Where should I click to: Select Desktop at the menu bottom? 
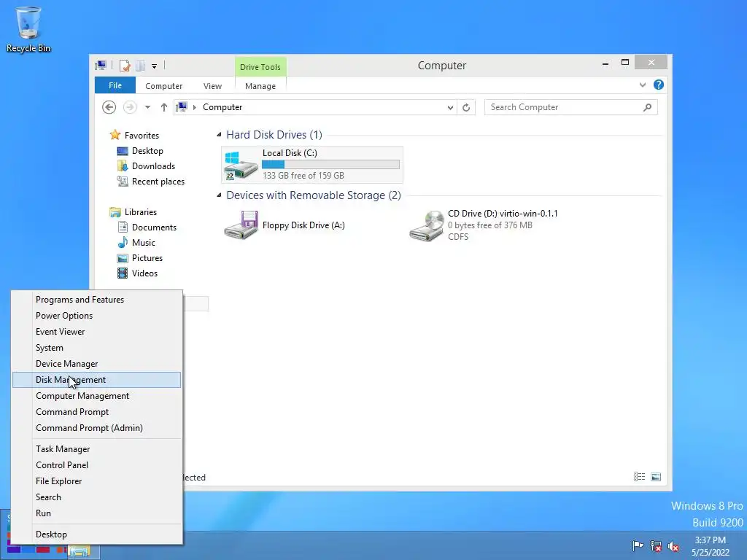point(97,534)
